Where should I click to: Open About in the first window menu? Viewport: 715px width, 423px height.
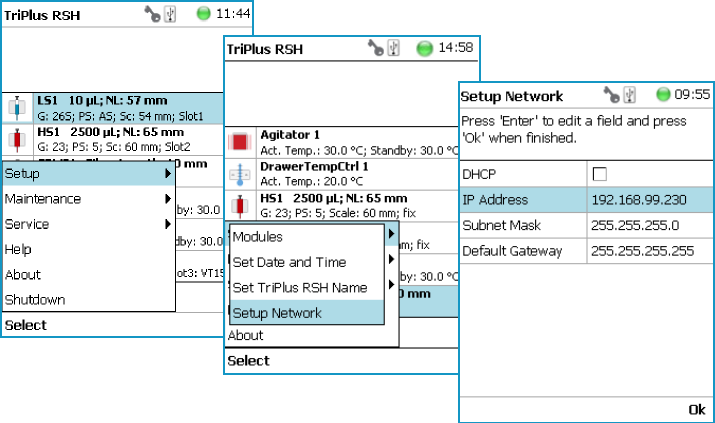pos(89,274)
